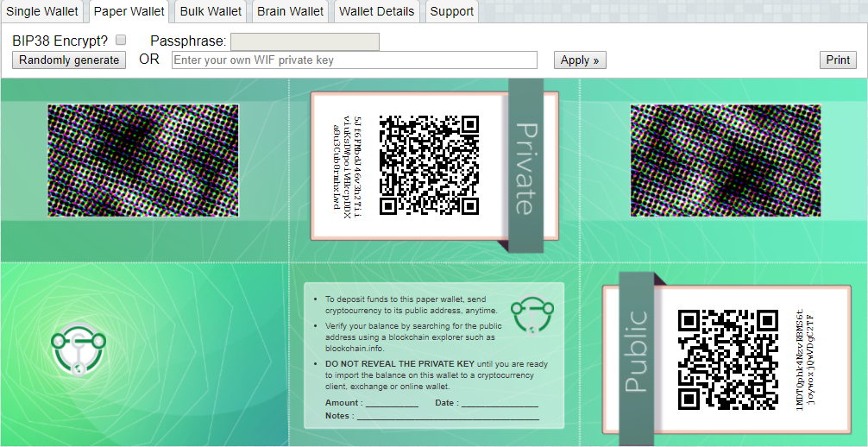Click the DO NOT REVEAL THE PRIVATE KEY text
Viewport: 868px width, 447px height.
pos(399,364)
